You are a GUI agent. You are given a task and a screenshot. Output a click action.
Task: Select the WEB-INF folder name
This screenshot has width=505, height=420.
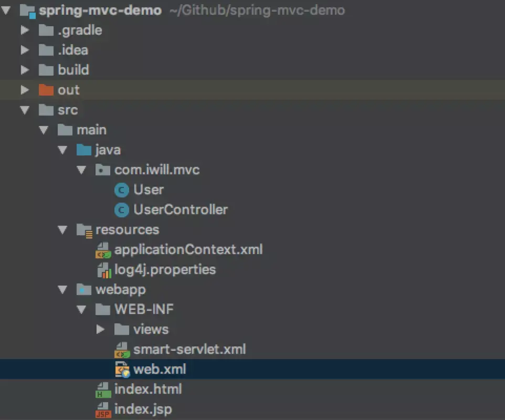tap(144, 310)
